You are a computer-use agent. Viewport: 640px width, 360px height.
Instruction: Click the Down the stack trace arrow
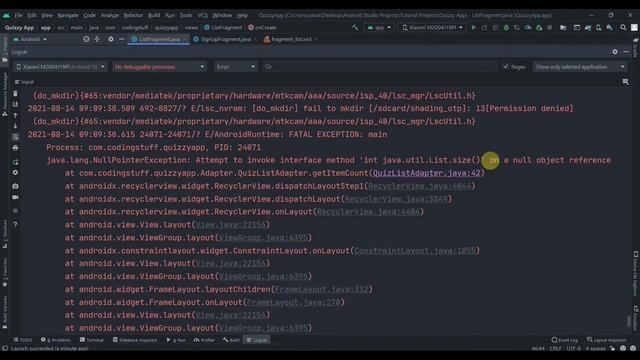tap(16, 126)
